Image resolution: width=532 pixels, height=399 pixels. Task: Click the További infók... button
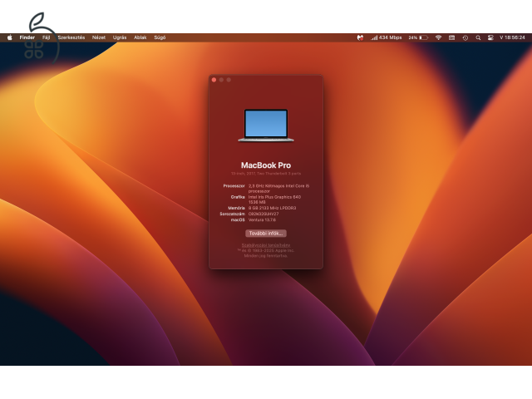coord(266,234)
